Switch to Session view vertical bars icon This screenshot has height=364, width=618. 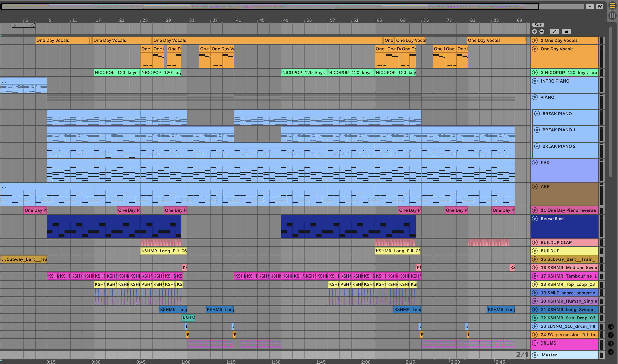[x=612, y=16]
